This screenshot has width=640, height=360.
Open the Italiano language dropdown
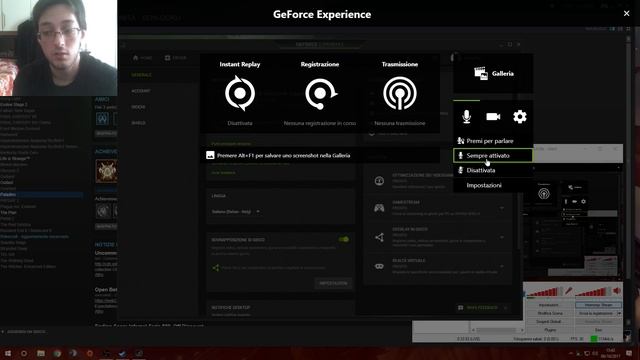(x=236, y=212)
